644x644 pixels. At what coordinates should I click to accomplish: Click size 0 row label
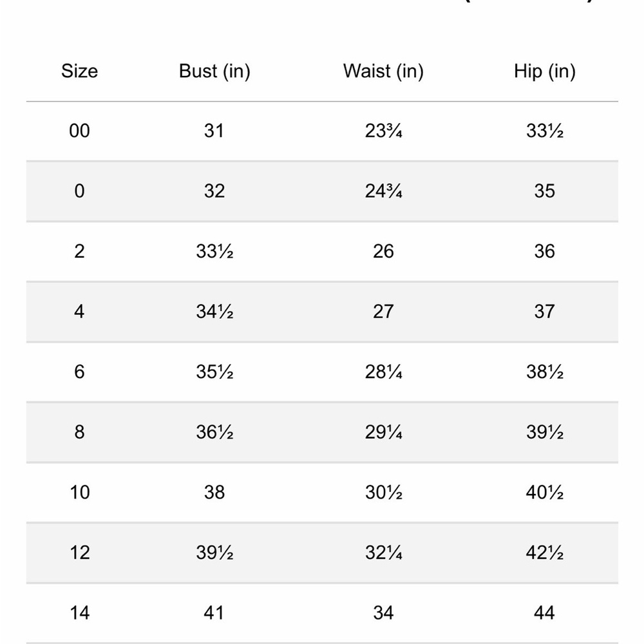coord(79,191)
